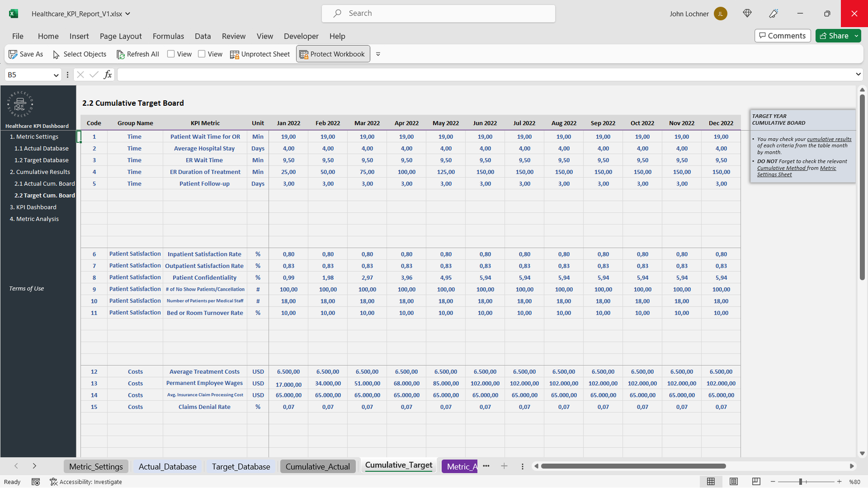Image resolution: width=868 pixels, height=488 pixels.
Task: Expand the formula bar
Action: tap(858, 75)
